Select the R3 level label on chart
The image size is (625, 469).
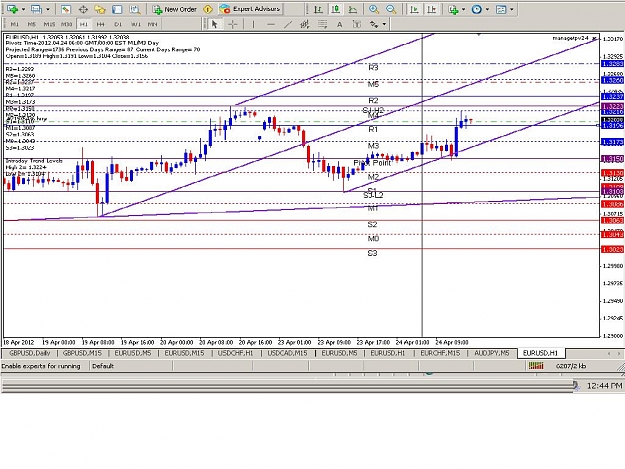coord(373,68)
